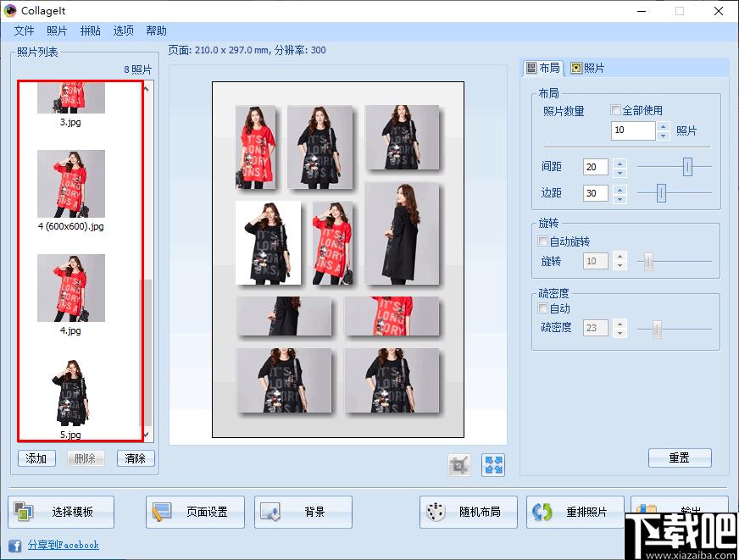Image resolution: width=739 pixels, height=560 pixels.
Task: Click the page setup ruler icon
Action: point(161,512)
